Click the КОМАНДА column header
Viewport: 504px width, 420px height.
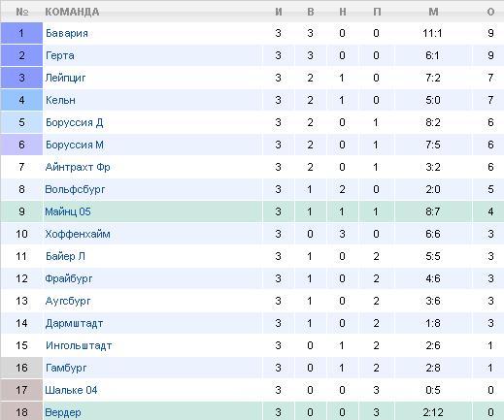(x=72, y=12)
